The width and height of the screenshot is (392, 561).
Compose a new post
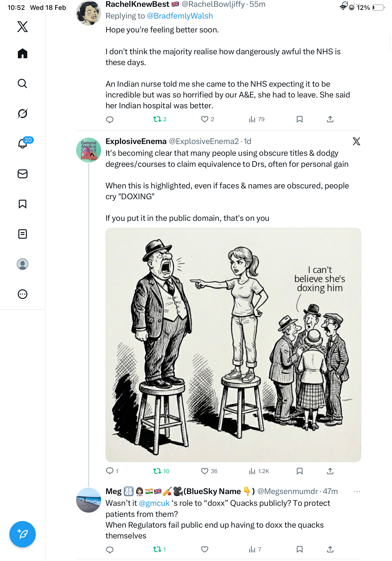pos(23,534)
